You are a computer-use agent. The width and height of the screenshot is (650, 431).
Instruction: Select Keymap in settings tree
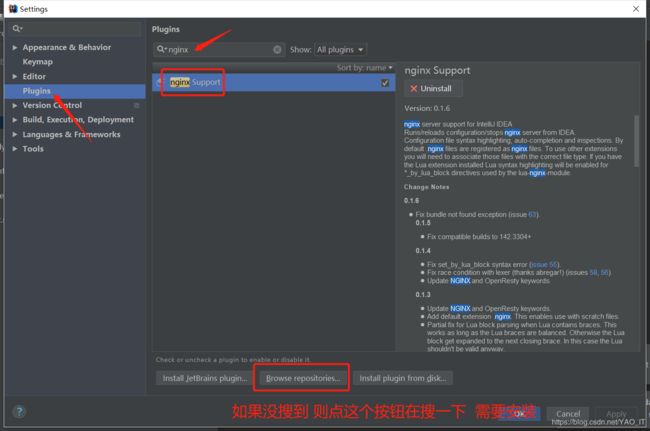(37, 62)
